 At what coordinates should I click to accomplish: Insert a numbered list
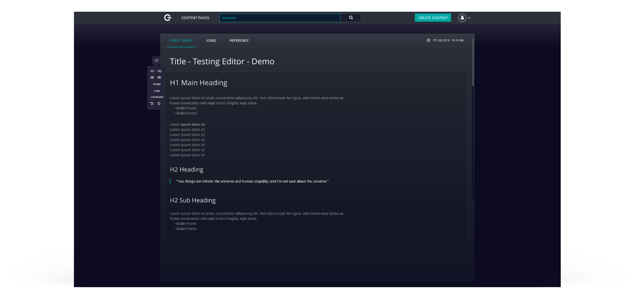[x=152, y=77]
